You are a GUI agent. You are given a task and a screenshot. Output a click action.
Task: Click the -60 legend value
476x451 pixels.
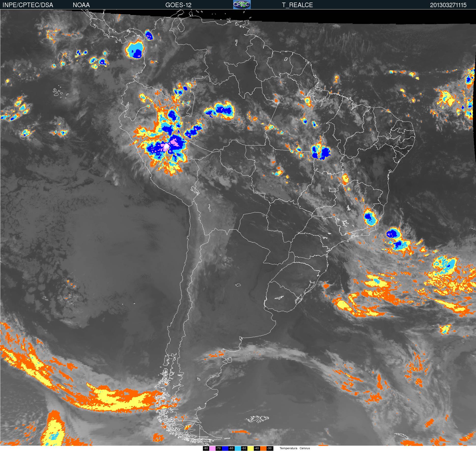pyautogui.click(x=231, y=448)
